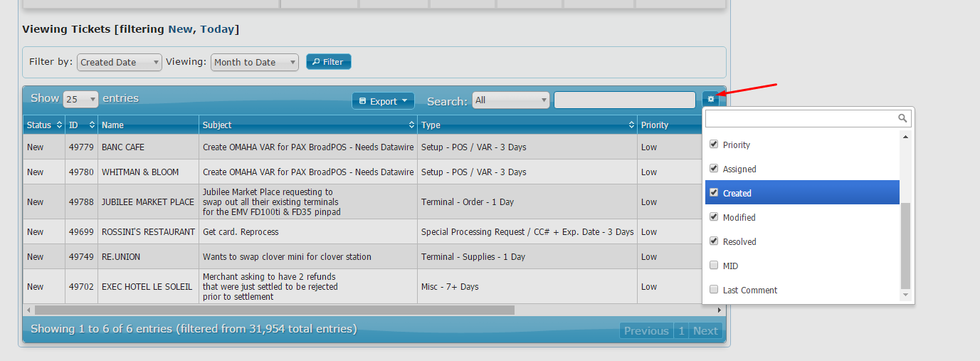
Task: Click the Filter button
Action: tap(329, 62)
